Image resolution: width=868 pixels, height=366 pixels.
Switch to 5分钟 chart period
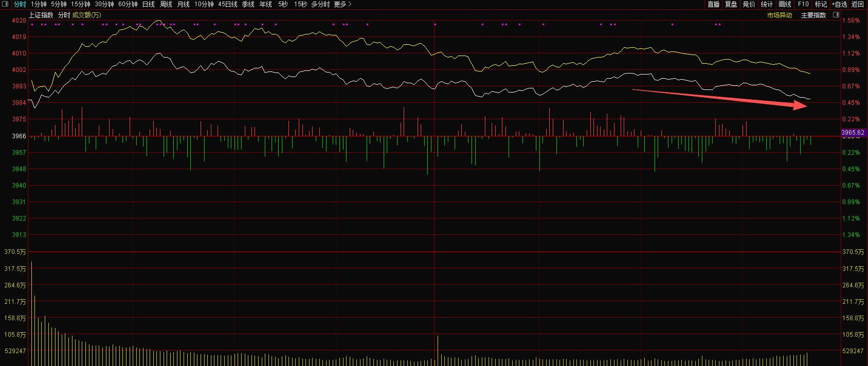[59, 4]
